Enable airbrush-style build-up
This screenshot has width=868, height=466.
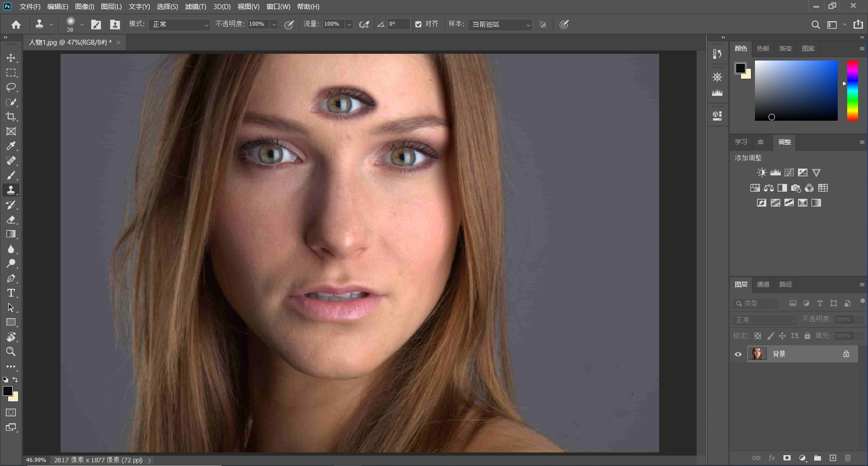[364, 24]
